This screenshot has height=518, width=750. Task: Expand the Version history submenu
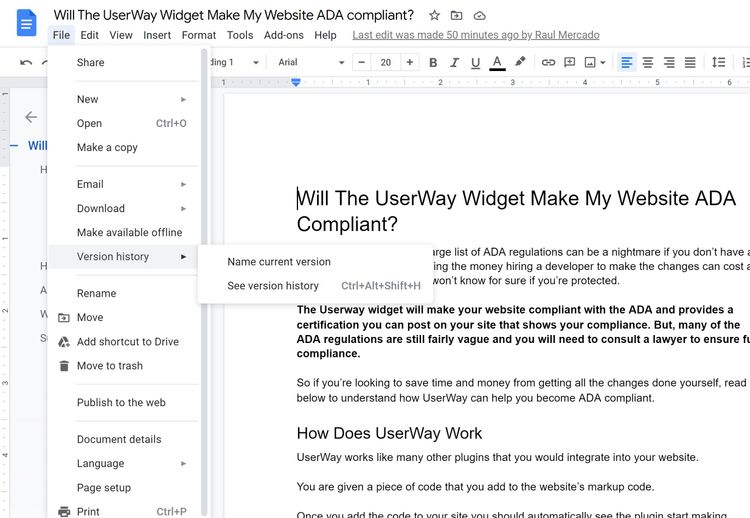coord(123,256)
